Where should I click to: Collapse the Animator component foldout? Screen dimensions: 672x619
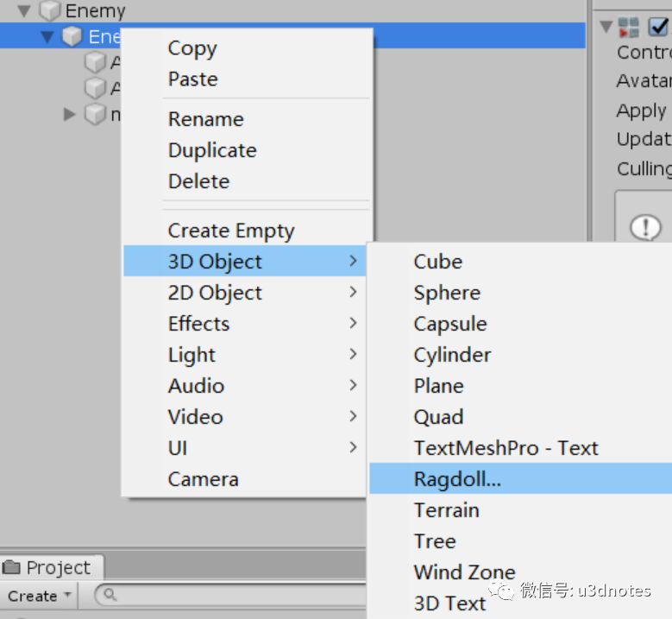(606, 27)
